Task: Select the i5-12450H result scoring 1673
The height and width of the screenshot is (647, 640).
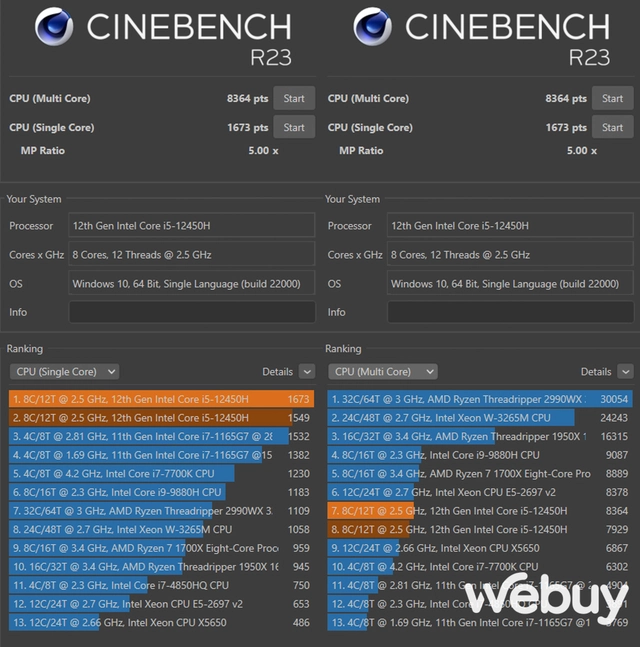Action: tap(160, 398)
